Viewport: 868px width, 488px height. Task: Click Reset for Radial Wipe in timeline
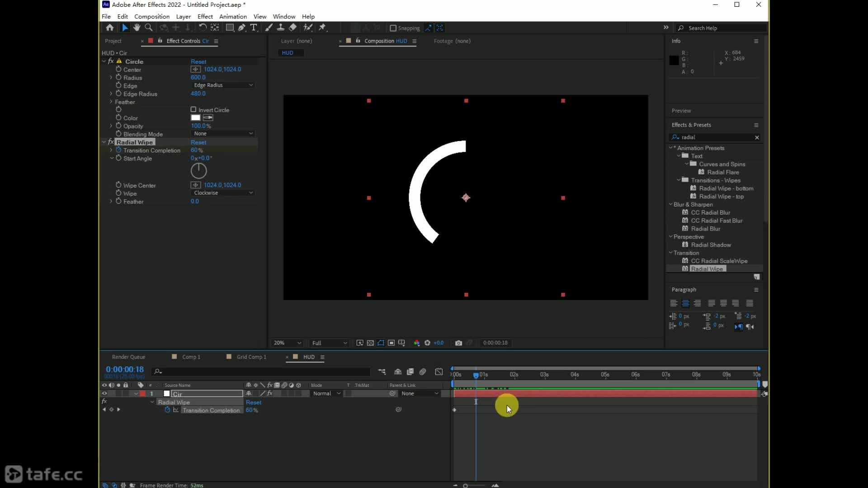[x=254, y=402]
